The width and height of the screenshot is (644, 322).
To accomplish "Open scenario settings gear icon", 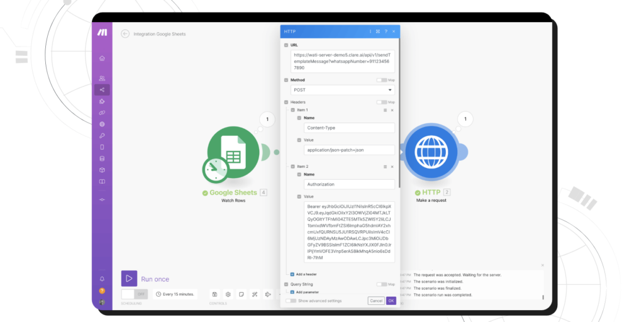I will click(x=228, y=294).
